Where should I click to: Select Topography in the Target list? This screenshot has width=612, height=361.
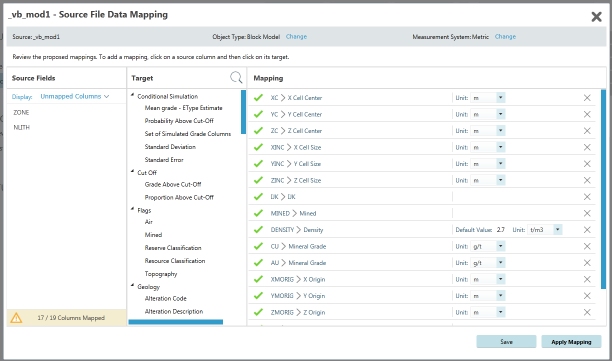(161, 274)
